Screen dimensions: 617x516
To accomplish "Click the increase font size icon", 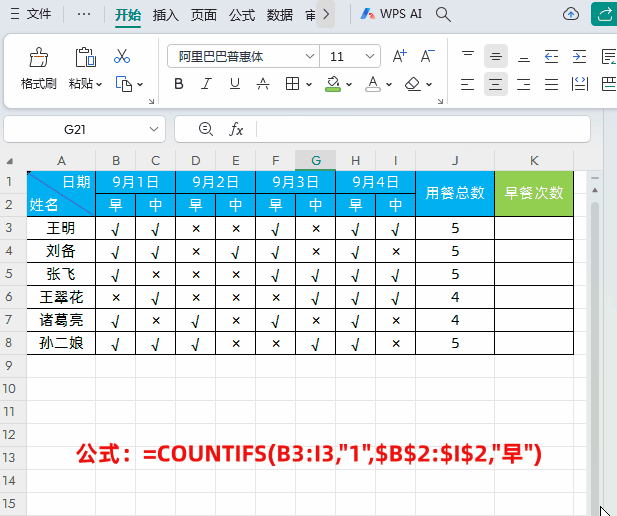I will 399,57.
